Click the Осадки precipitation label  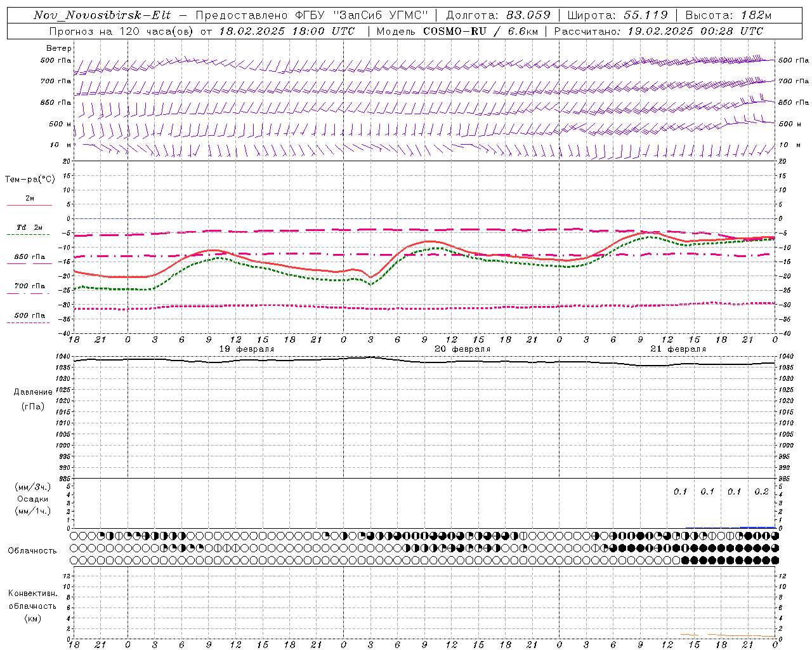33,499
